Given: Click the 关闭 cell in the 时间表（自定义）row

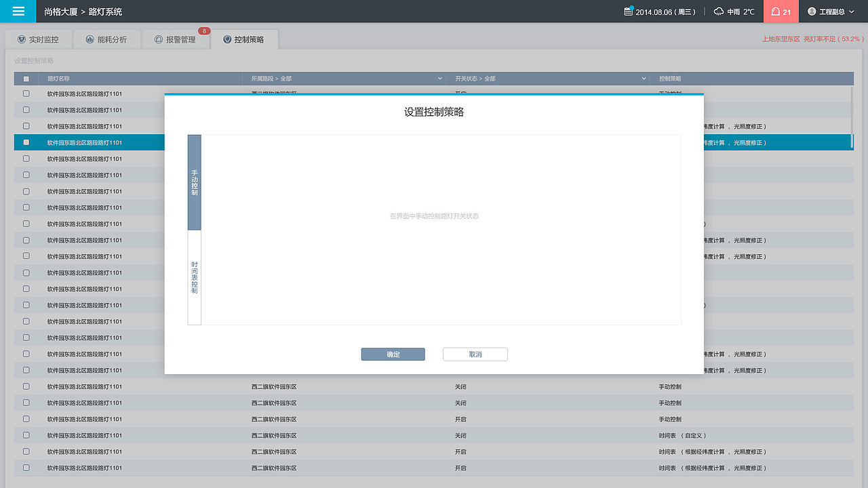Looking at the screenshot, I should [x=460, y=435].
